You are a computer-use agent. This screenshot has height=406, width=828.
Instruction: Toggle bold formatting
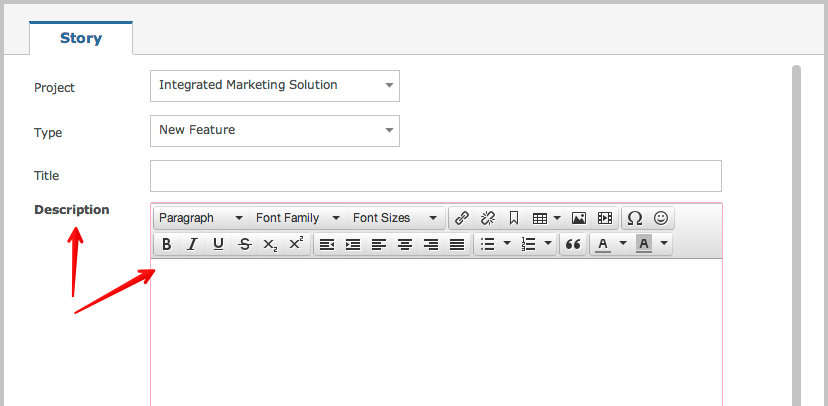167,244
